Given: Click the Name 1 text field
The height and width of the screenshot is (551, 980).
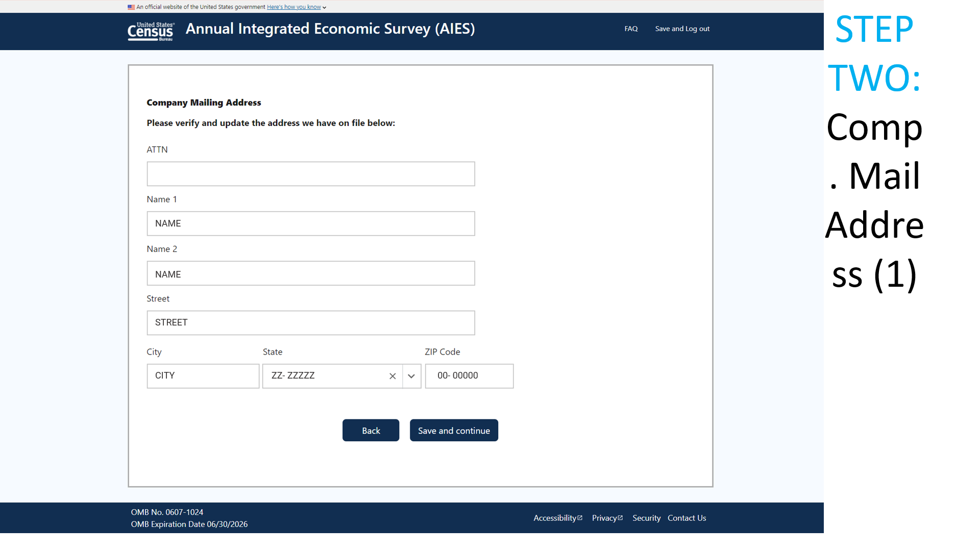Looking at the screenshot, I should pos(310,223).
